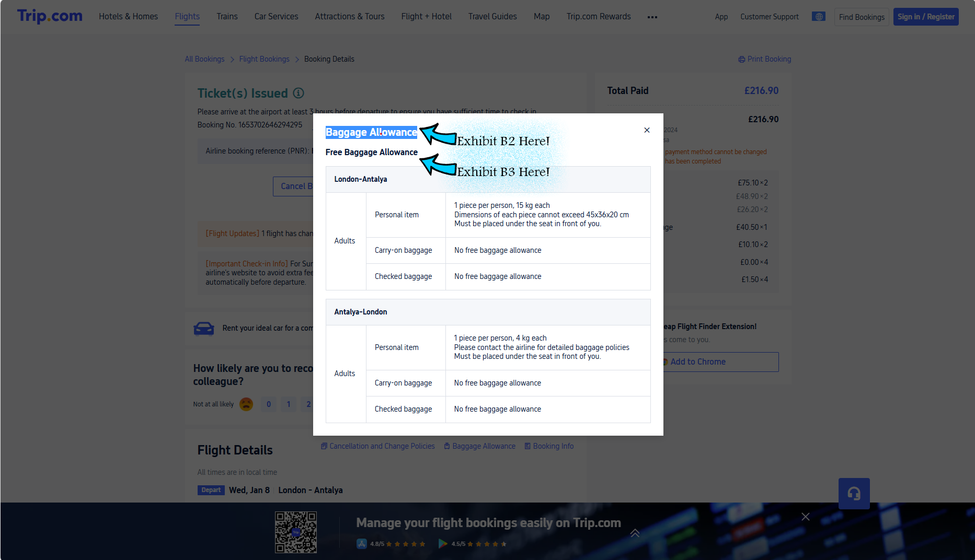Select rating 0 in the survey
Image resolution: width=975 pixels, height=560 pixels.
[x=269, y=404]
